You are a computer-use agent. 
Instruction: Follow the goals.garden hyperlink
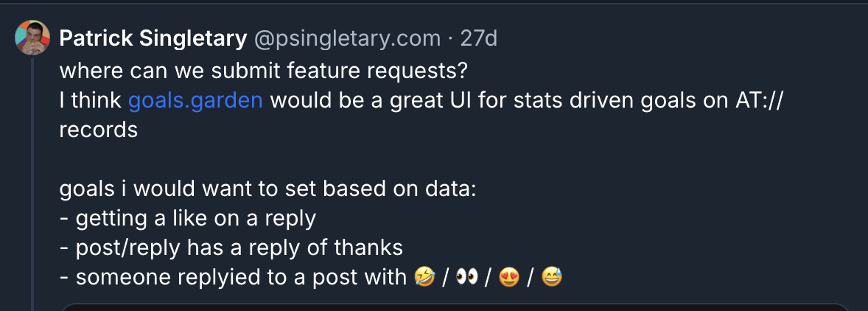(x=195, y=100)
